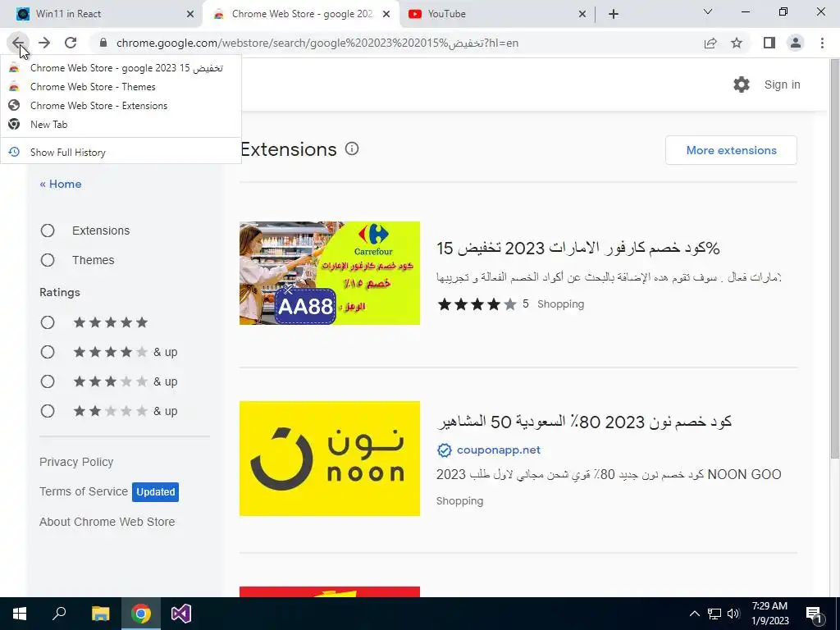Click the Updated badge
Viewport: 840px width, 630px height.
pyautogui.click(x=155, y=492)
